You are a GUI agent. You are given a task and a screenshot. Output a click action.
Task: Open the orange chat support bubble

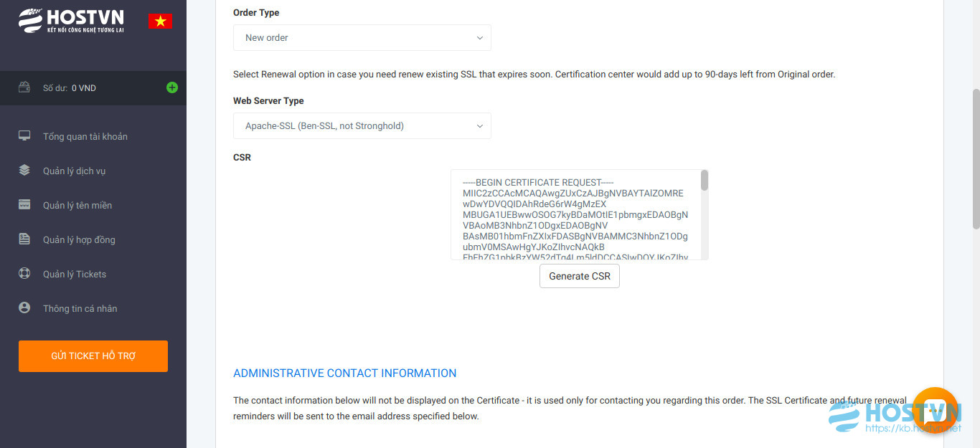click(936, 409)
